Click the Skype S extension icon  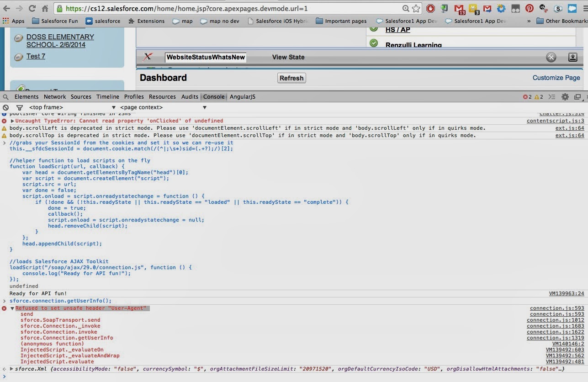tap(557, 8)
